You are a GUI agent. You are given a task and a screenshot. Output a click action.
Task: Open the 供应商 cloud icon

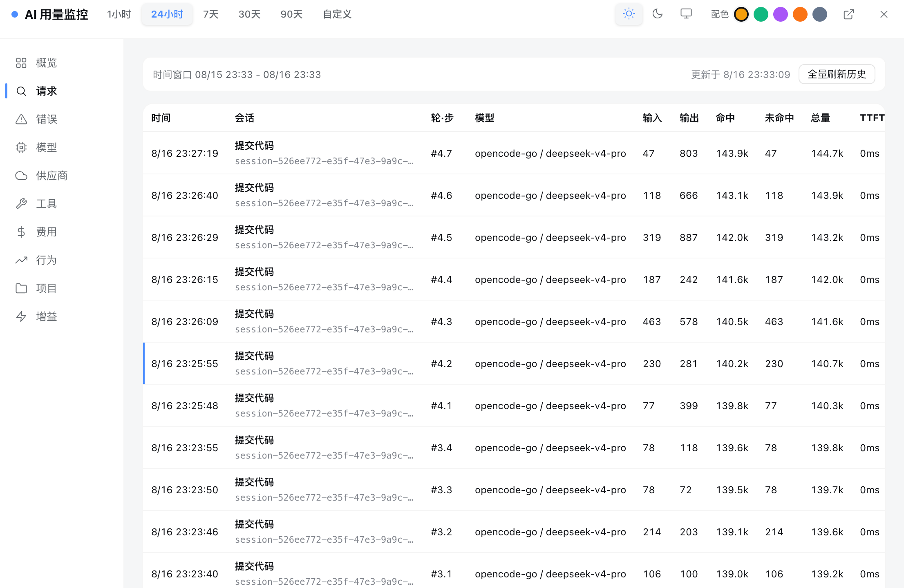coord(21,176)
